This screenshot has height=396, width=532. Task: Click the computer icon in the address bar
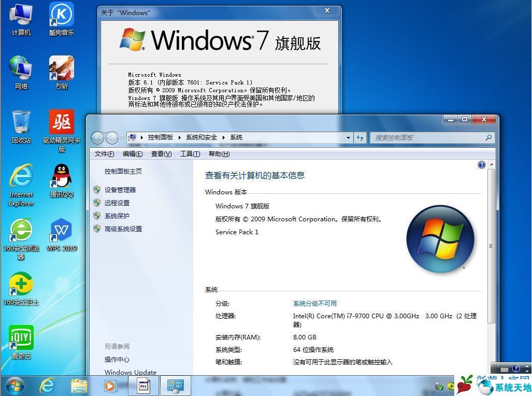[x=132, y=137]
